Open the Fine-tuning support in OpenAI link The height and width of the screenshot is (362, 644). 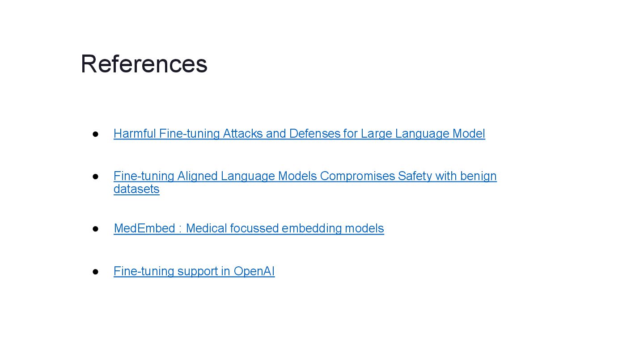coord(194,271)
